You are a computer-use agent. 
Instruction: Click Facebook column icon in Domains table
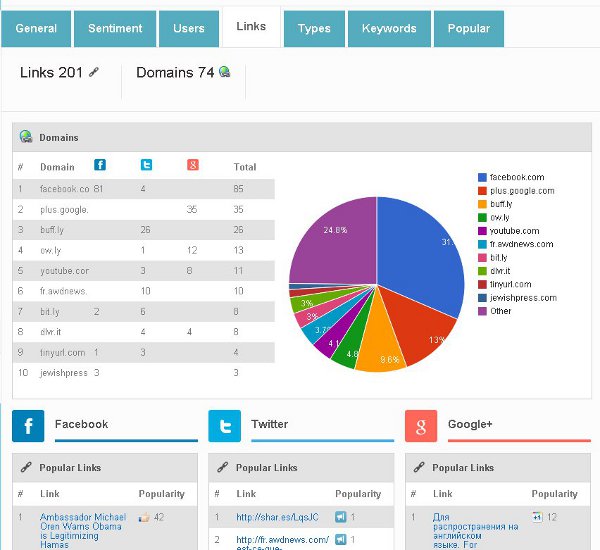tap(100, 165)
